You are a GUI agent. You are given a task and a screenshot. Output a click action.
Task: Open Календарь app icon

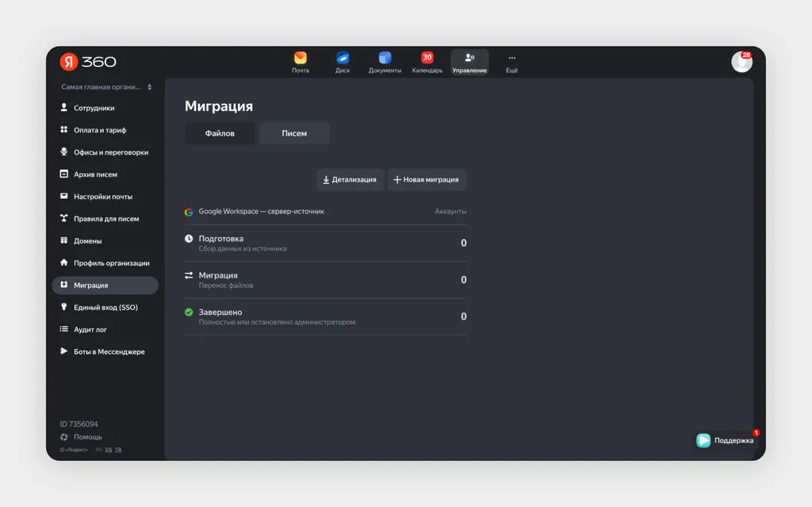[x=427, y=62]
